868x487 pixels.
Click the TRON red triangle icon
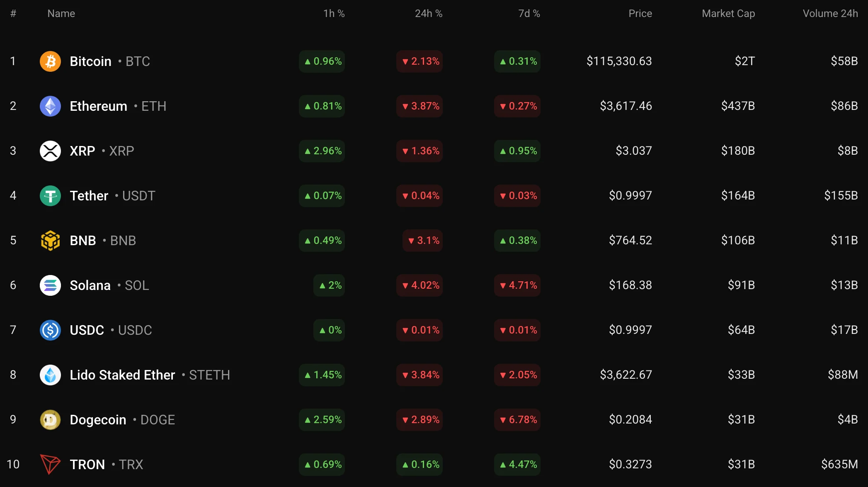[50, 465]
